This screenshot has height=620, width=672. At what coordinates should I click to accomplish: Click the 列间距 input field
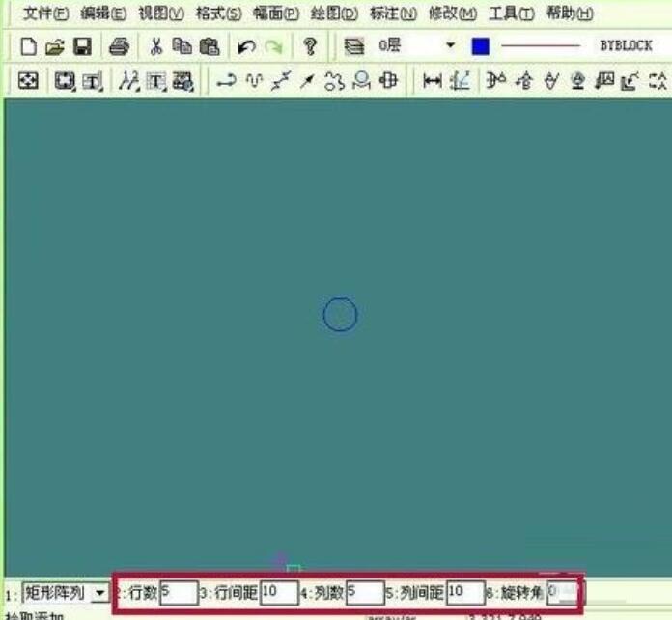click(x=465, y=591)
